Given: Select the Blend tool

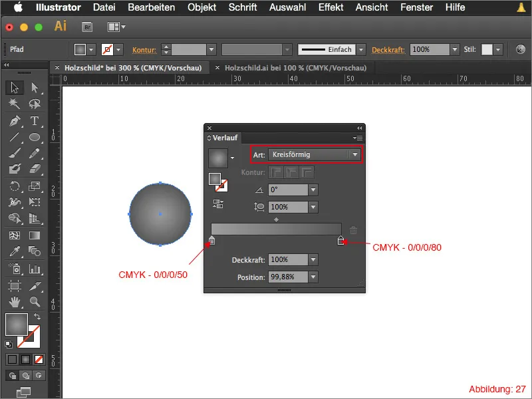Looking at the screenshot, I should click(x=35, y=251).
